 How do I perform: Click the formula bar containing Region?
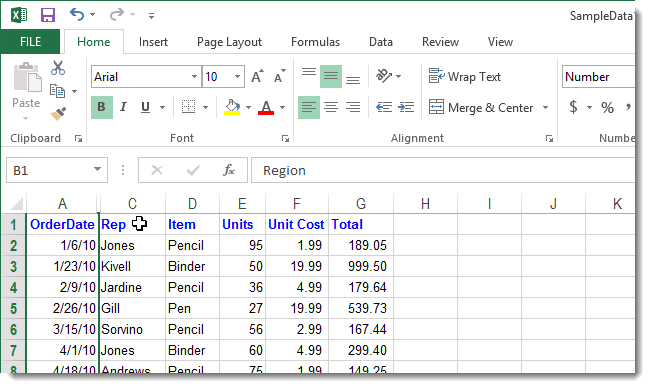click(x=443, y=170)
